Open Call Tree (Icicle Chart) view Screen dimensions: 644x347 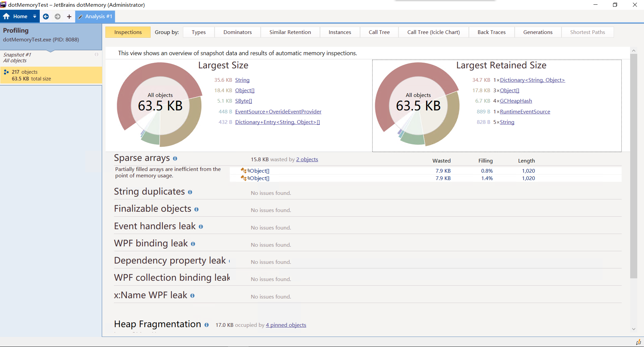433,32
